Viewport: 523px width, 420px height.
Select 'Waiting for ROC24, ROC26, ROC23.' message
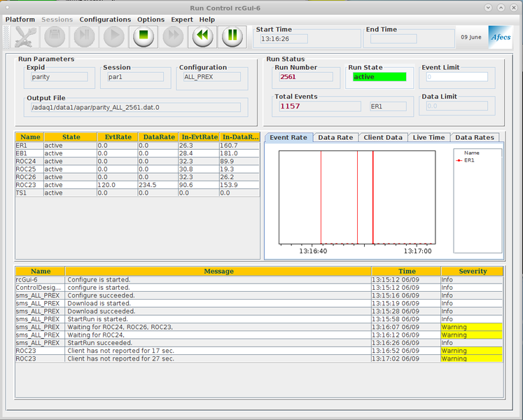[x=259, y=328]
